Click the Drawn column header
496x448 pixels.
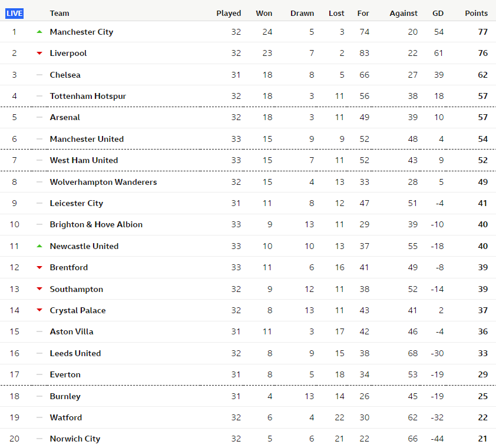click(302, 14)
